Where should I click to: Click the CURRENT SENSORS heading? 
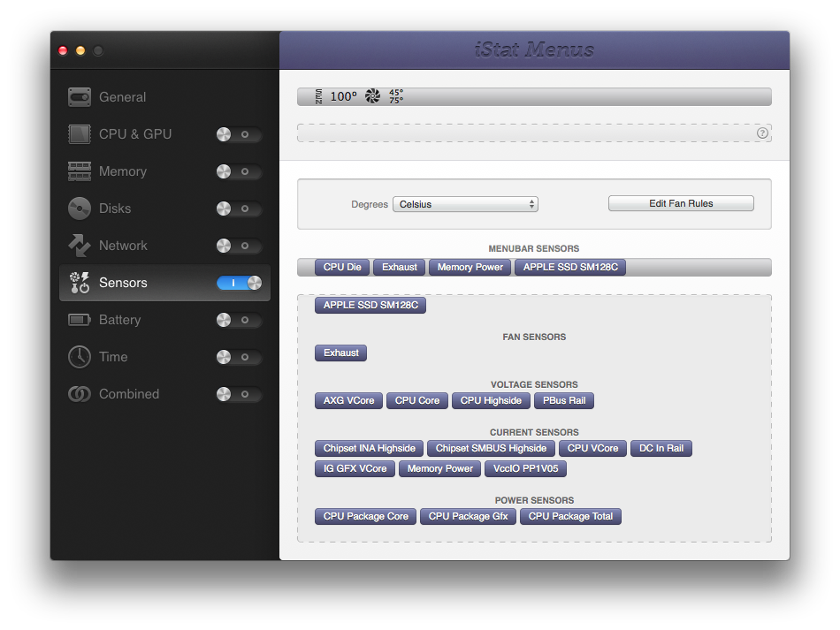coord(534,432)
